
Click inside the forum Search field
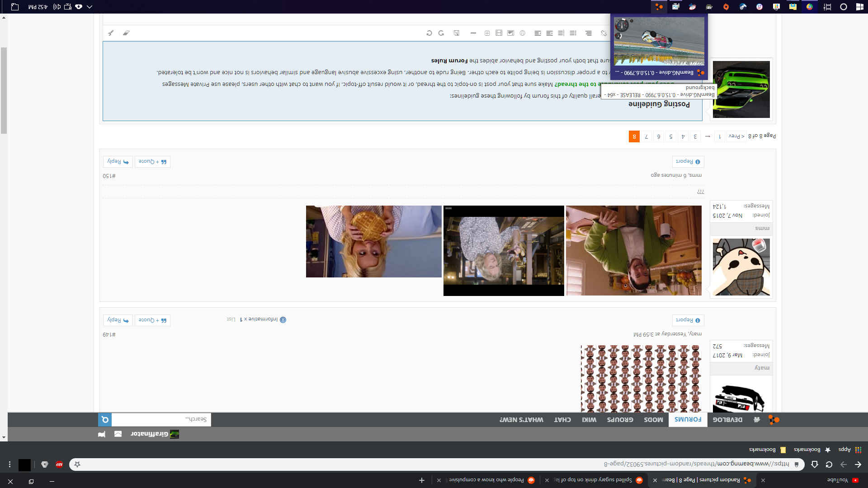click(x=161, y=420)
